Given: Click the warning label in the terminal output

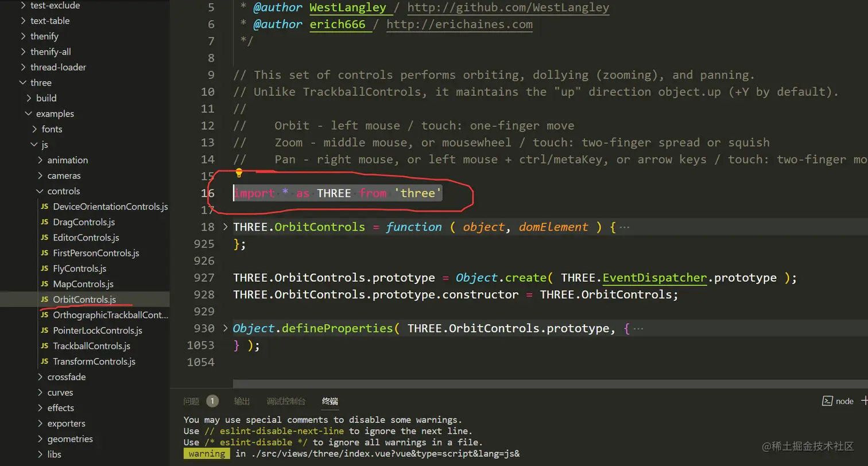Looking at the screenshot, I should 207,453.
